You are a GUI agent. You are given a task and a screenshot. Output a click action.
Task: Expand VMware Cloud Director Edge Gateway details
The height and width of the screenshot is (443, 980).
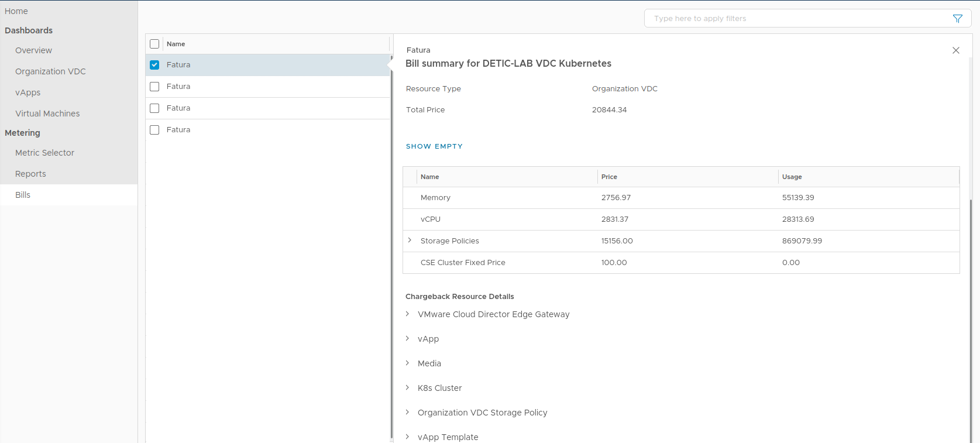pyautogui.click(x=407, y=314)
